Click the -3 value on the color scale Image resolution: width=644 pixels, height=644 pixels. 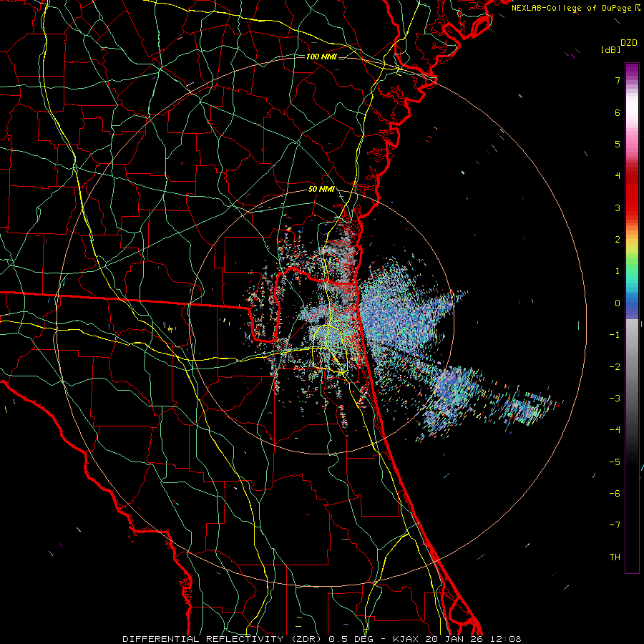pyautogui.click(x=615, y=398)
